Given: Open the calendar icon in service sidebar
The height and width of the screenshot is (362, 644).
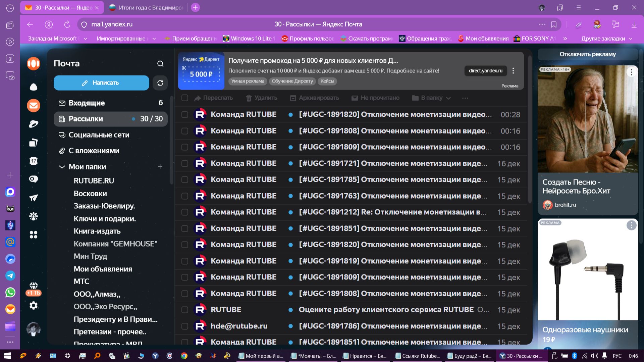Looking at the screenshot, I should (x=34, y=161).
